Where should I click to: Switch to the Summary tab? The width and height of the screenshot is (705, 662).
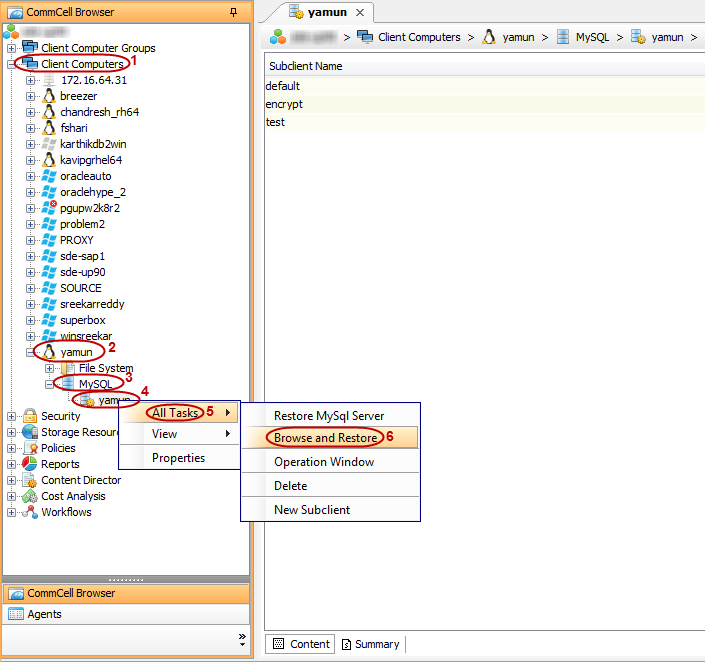pyautogui.click(x=370, y=644)
